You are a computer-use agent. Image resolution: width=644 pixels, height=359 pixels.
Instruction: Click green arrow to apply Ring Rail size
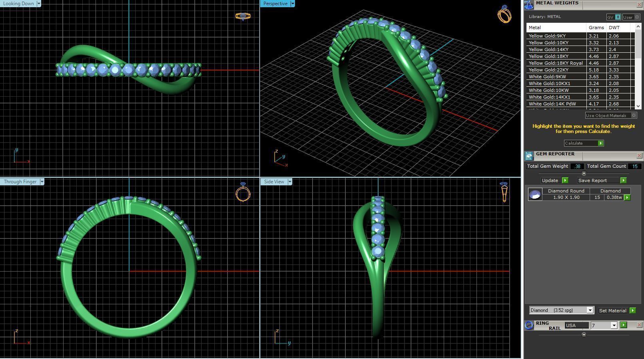pyautogui.click(x=624, y=325)
